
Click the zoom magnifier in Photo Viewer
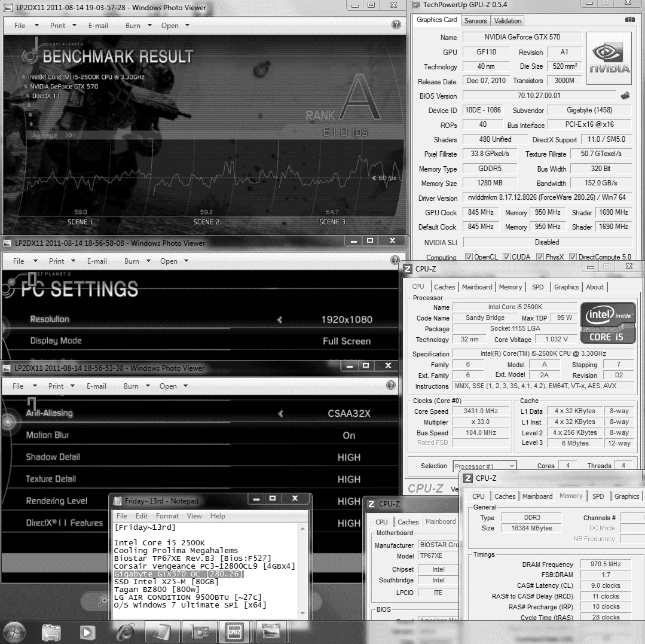pos(103,602)
